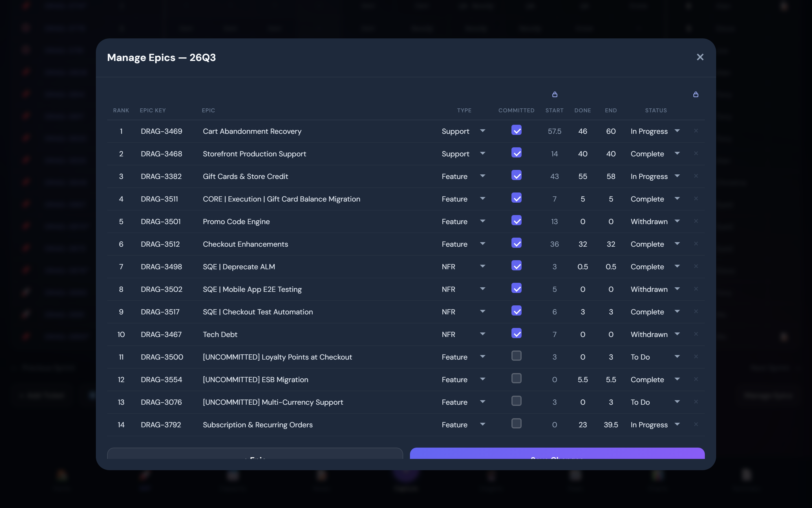
Task: Open type dropdown for Multi-Currency Support
Action: coord(464,402)
